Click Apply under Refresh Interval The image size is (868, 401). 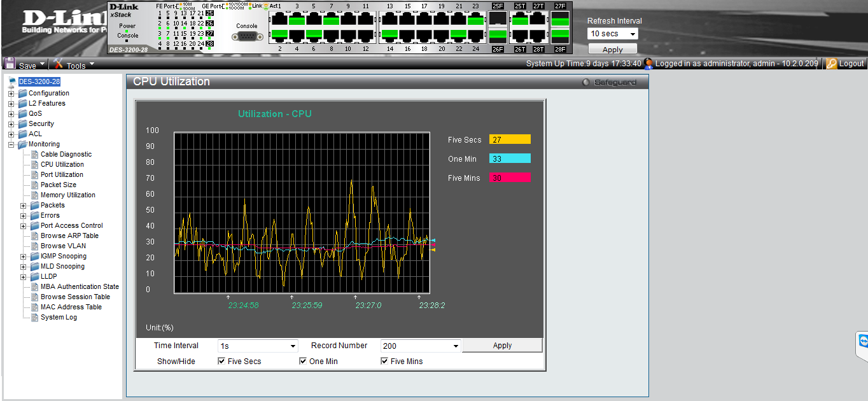pyautogui.click(x=612, y=50)
